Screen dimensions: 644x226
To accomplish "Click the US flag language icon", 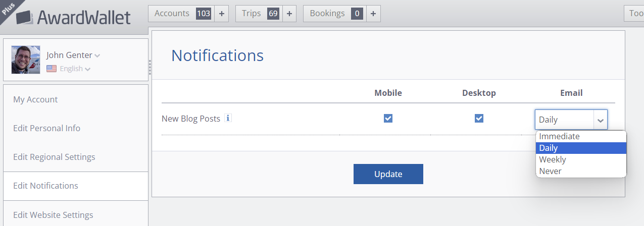I will [52, 69].
